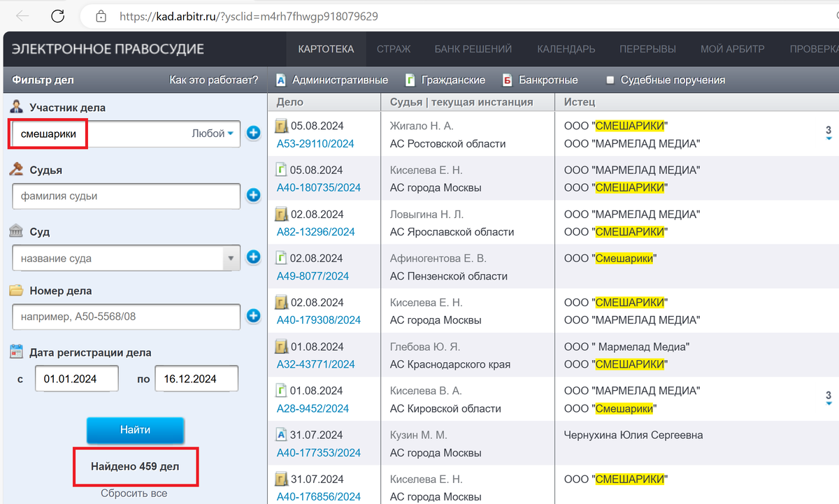Click judge name Афиногентова Е. В.
Image resolution: width=839 pixels, height=504 pixels.
click(438, 259)
